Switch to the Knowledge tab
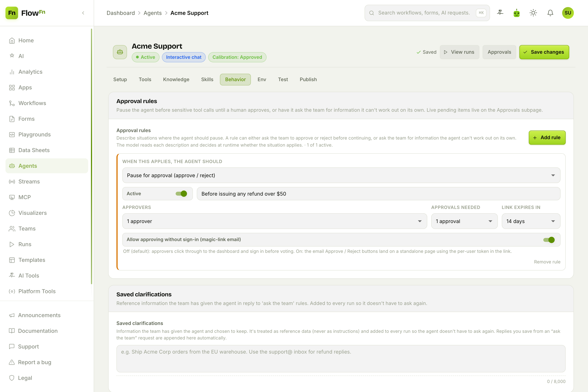Screen dimensions: 588x392 coord(176,80)
